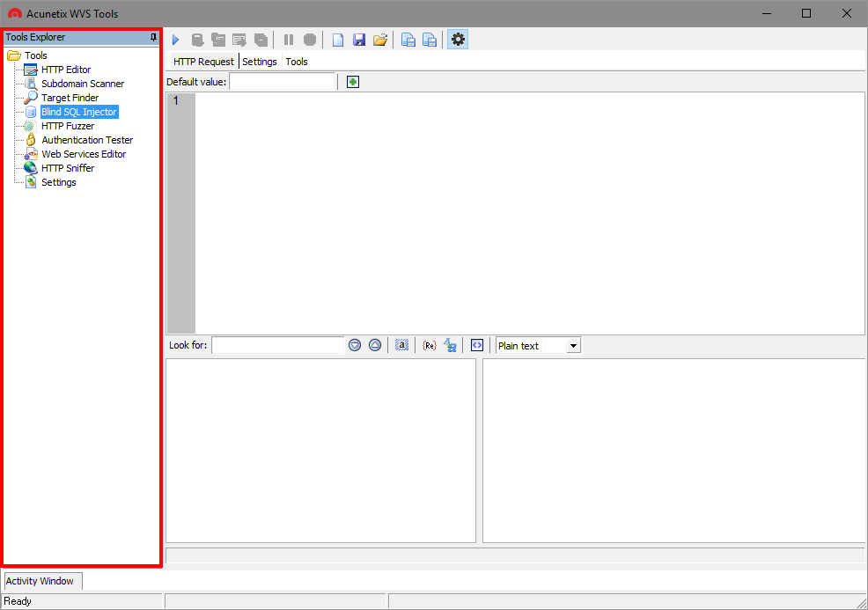Click the Pause toolbar button
The height and width of the screenshot is (610, 868).
click(289, 40)
